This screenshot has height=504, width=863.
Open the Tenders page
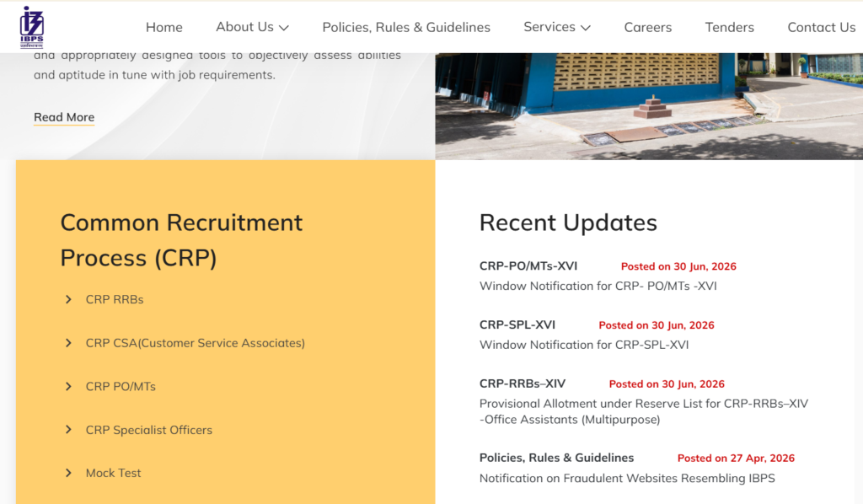tap(729, 27)
